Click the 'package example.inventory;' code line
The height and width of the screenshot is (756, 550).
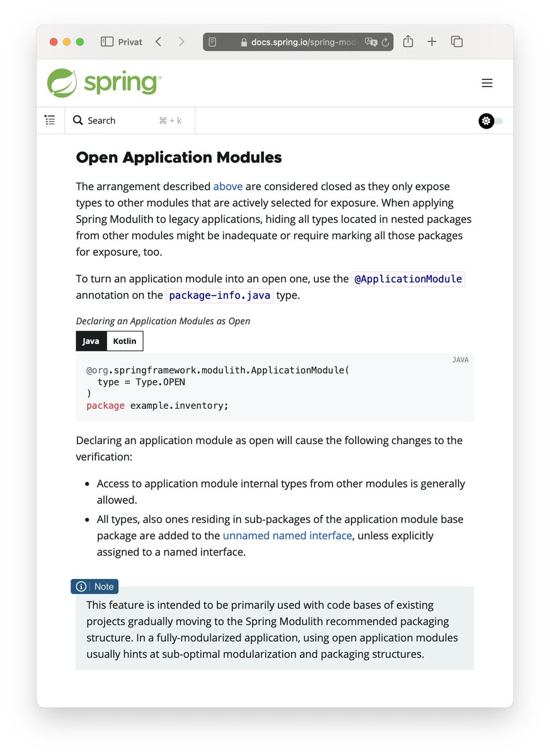pyautogui.click(x=158, y=406)
